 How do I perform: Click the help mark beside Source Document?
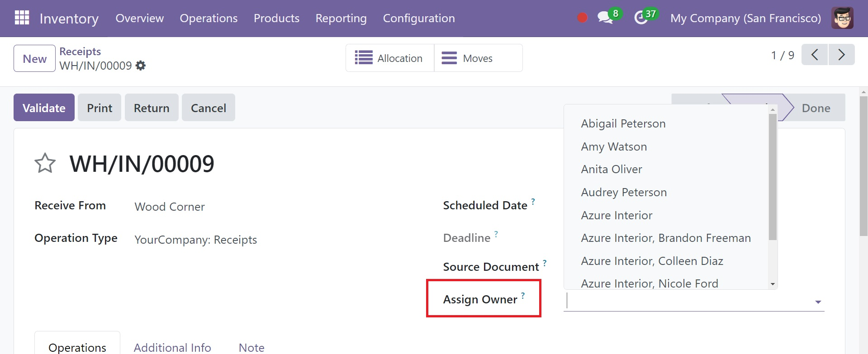coord(545,263)
